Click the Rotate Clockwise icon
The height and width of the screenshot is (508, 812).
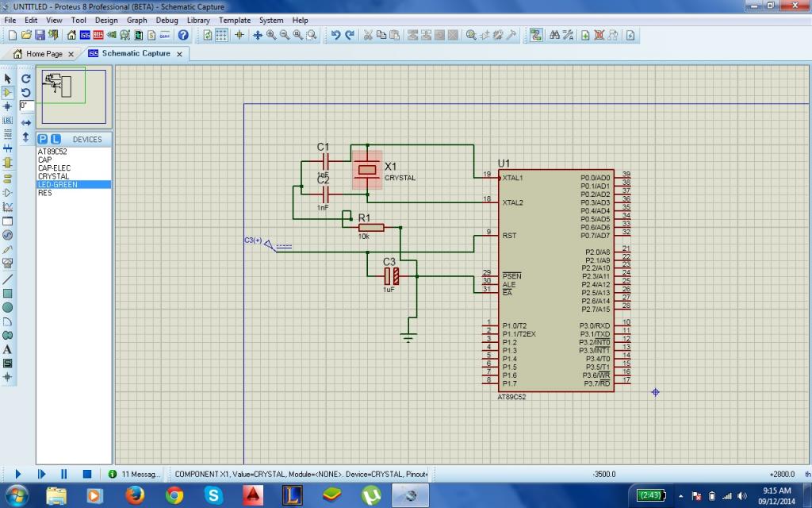tap(26, 79)
